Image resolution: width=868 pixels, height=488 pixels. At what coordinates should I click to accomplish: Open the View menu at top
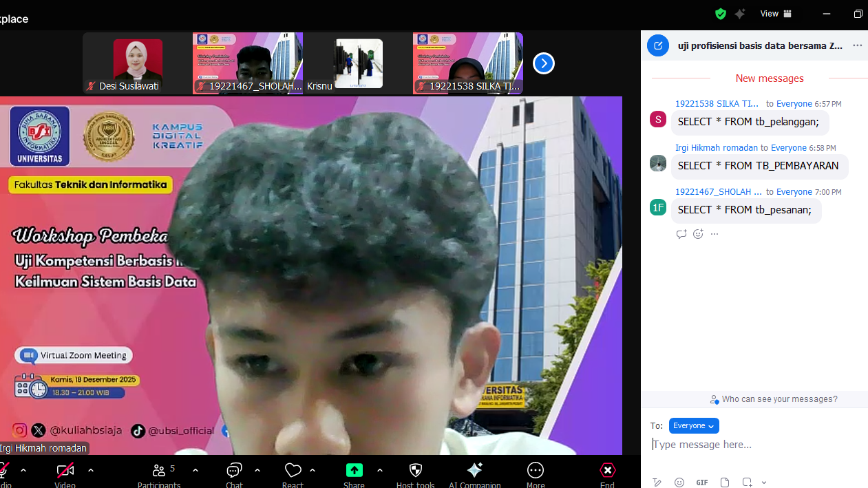776,14
